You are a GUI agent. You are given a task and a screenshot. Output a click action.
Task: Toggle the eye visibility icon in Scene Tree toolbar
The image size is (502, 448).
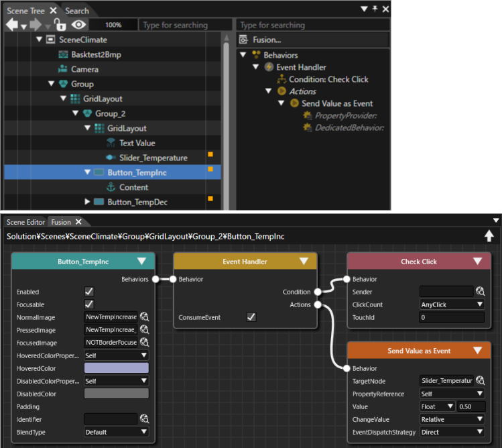point(78,25)
